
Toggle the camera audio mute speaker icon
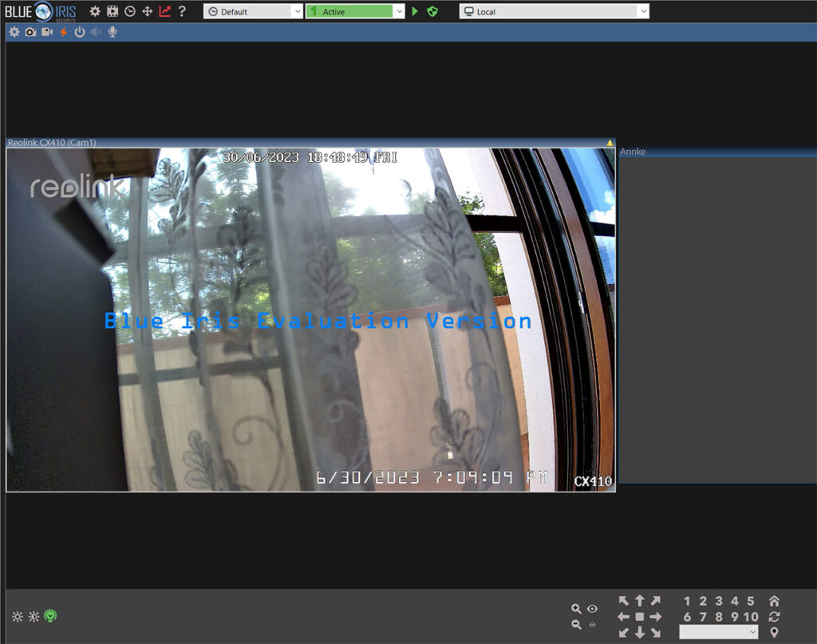click(x=96, y=32)
